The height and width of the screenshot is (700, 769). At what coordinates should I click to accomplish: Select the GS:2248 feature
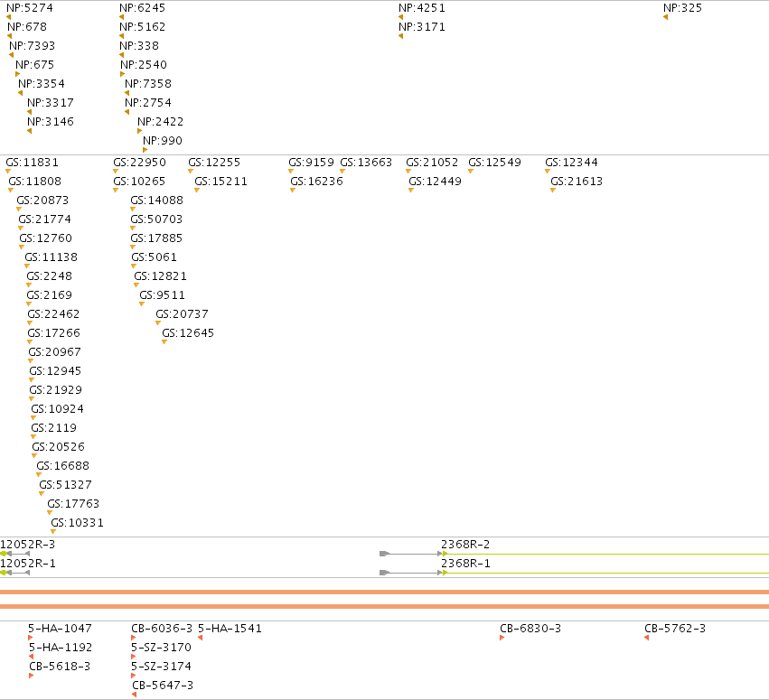(49, 276)
